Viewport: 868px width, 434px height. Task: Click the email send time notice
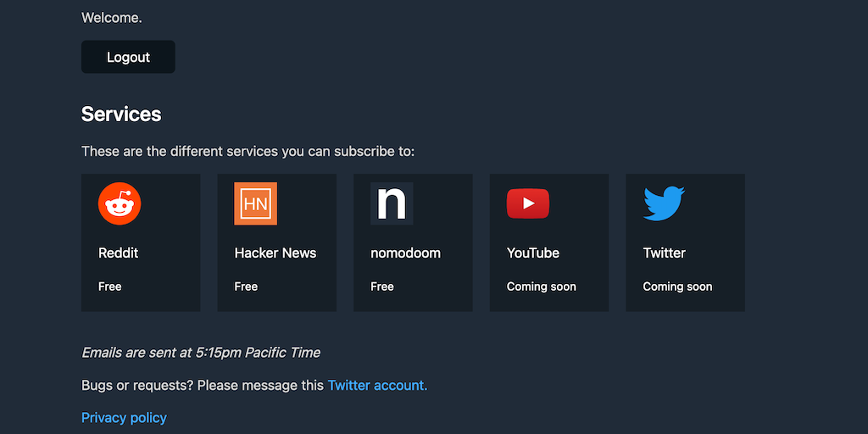201,353
